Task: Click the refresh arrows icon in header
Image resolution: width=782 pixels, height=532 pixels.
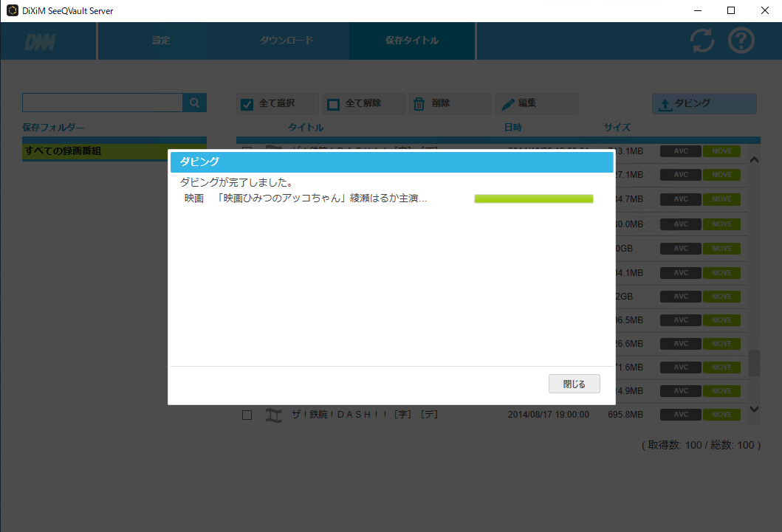Action: 702,41
